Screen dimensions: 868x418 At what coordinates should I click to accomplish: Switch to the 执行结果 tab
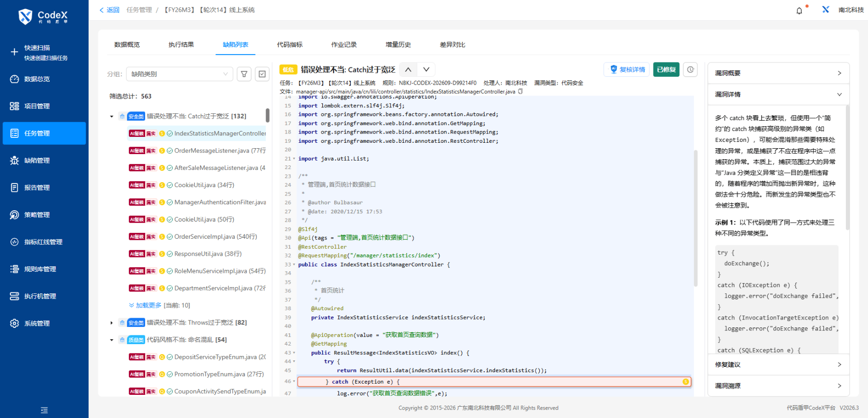coord(181,45)
